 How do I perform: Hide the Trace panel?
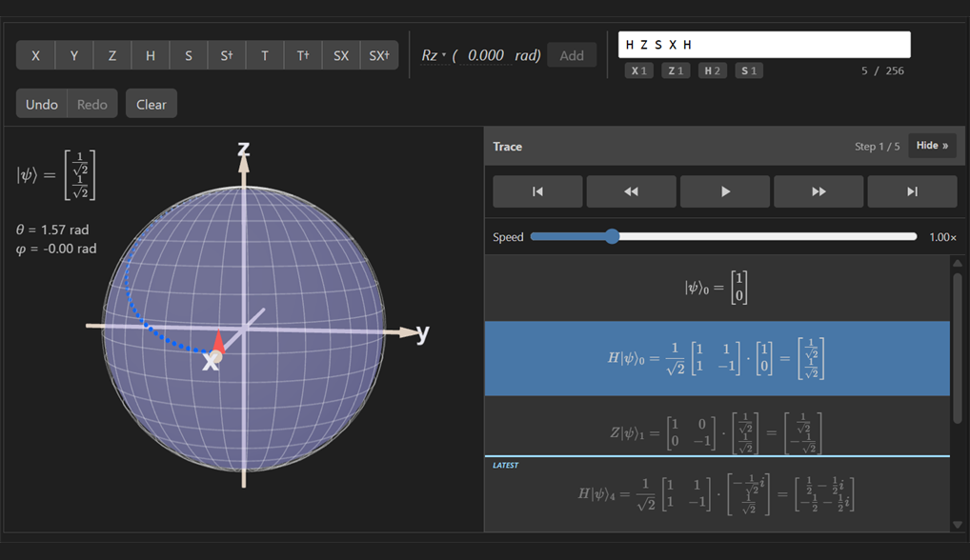point(932,146)
